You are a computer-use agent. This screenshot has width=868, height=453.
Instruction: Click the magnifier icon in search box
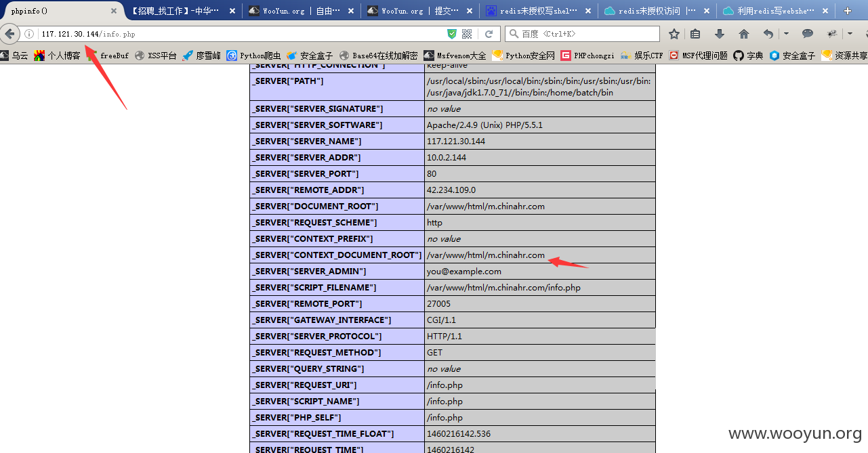514,34
